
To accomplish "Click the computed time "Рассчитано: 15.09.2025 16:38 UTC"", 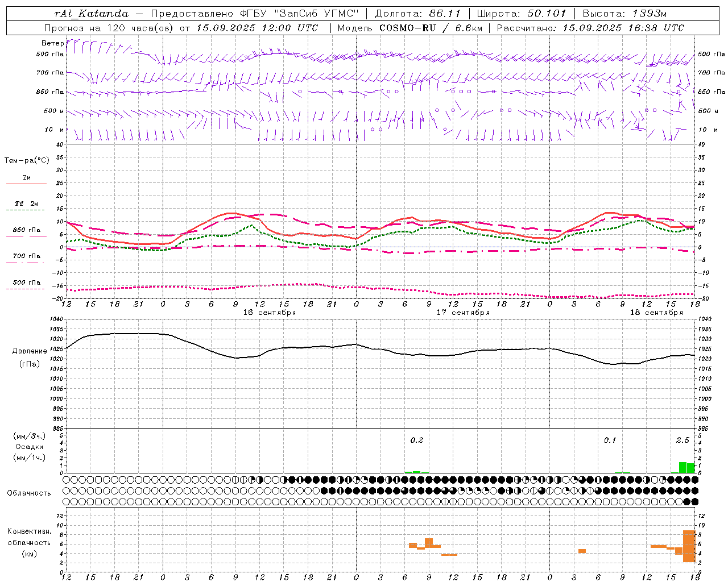I will click(590, 28).
